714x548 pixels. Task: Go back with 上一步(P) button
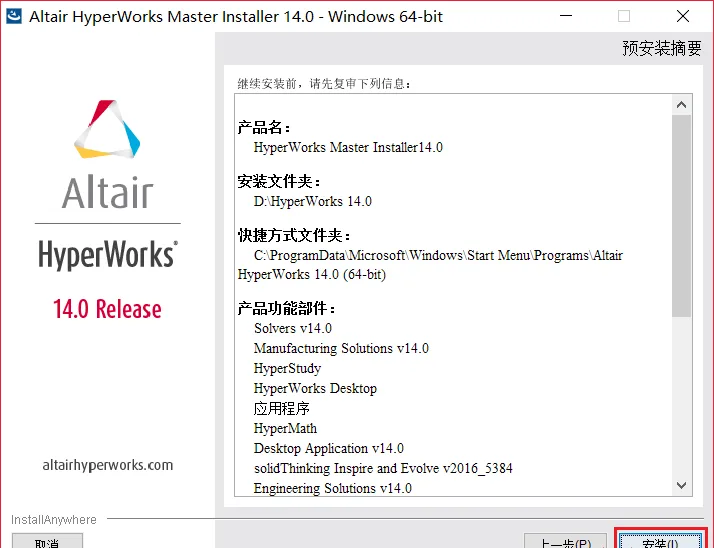pyautogui.click(x=565, y=542)
